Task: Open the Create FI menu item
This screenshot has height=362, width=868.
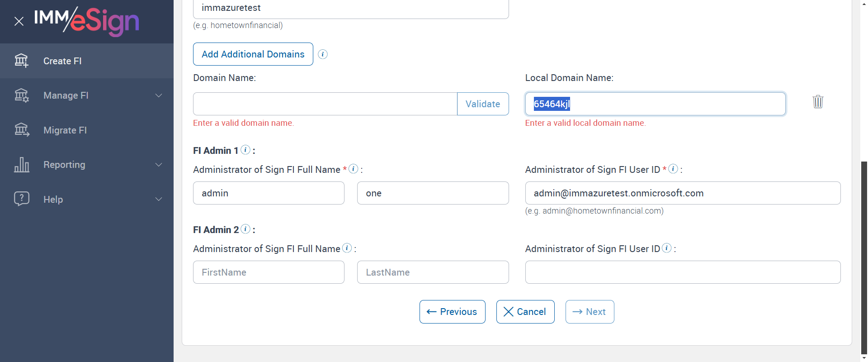Action: tap(62, 61)
